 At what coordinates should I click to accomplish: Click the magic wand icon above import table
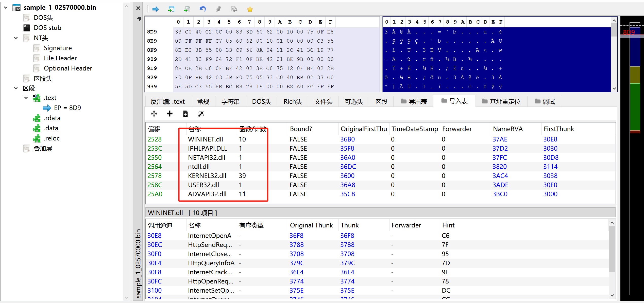point(201,114)
